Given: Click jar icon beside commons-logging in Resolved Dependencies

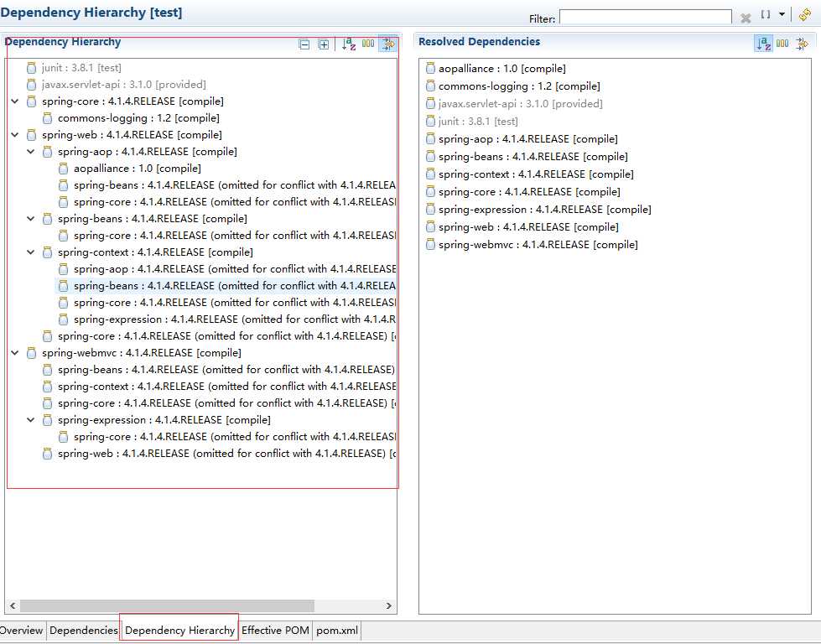Looking at the screenshot, I should click(430, 86).
